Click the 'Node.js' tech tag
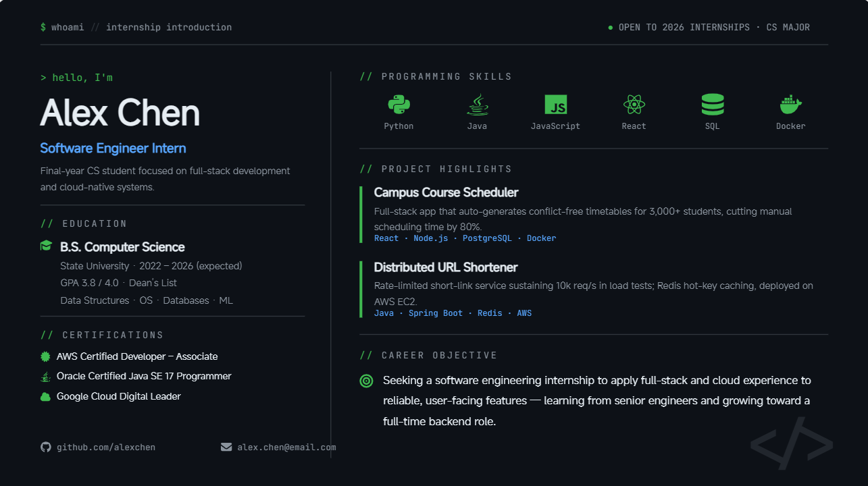 [x=431, y=238]
